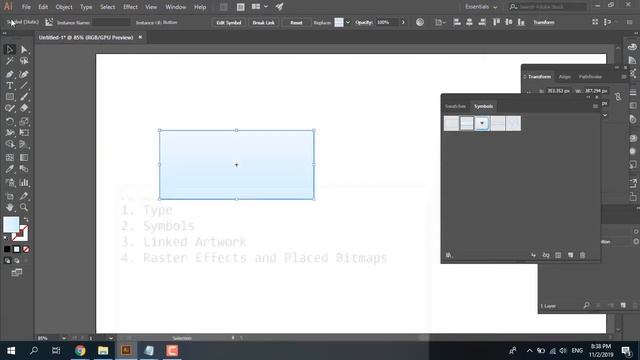Choose the Lasso tool
Screen dimensions: 640x360
point(24,61)
